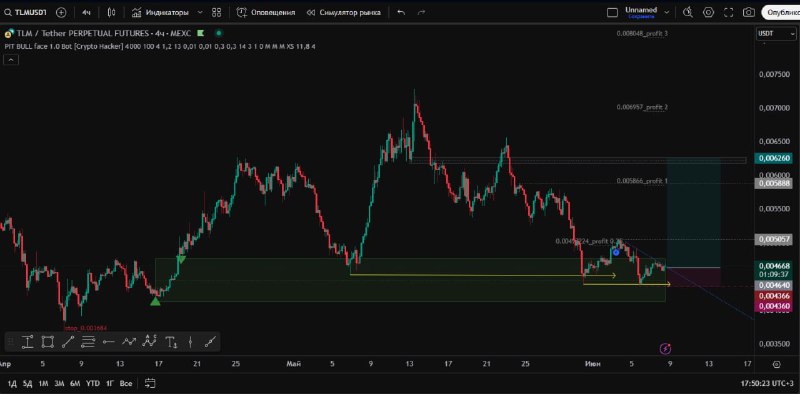Select the rectangle drawing tool in the favorites bar
The image size is (800, 394).
point(47,342)
